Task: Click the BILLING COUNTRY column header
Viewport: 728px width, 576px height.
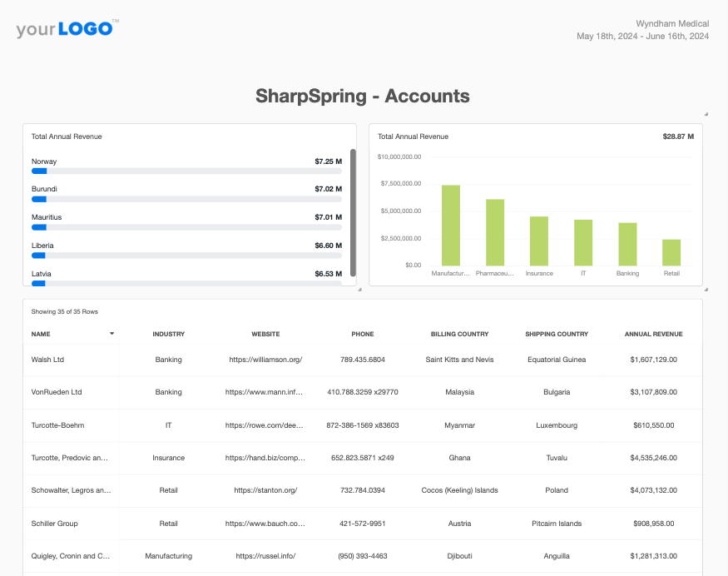Action: (459, 334)
